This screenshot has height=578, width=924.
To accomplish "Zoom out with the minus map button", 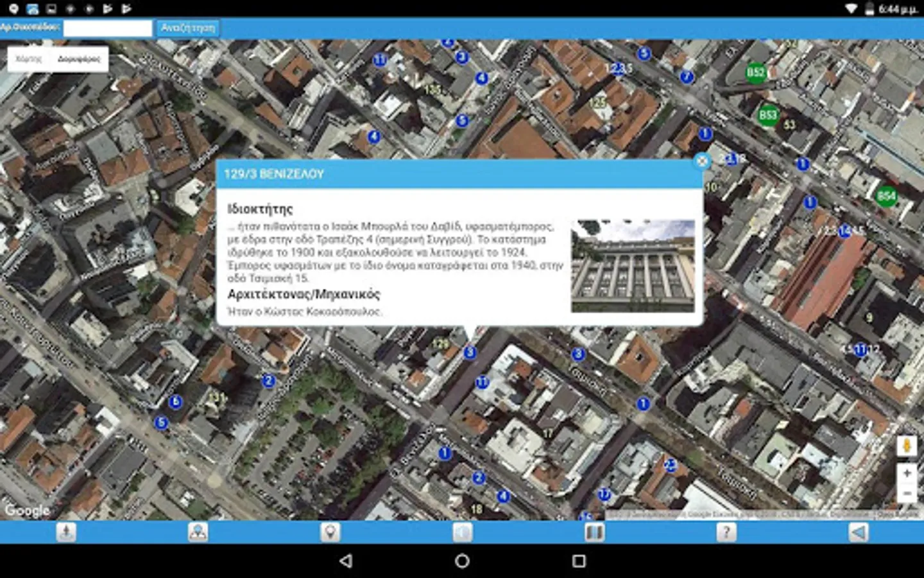I will click(x=907, y=493).
